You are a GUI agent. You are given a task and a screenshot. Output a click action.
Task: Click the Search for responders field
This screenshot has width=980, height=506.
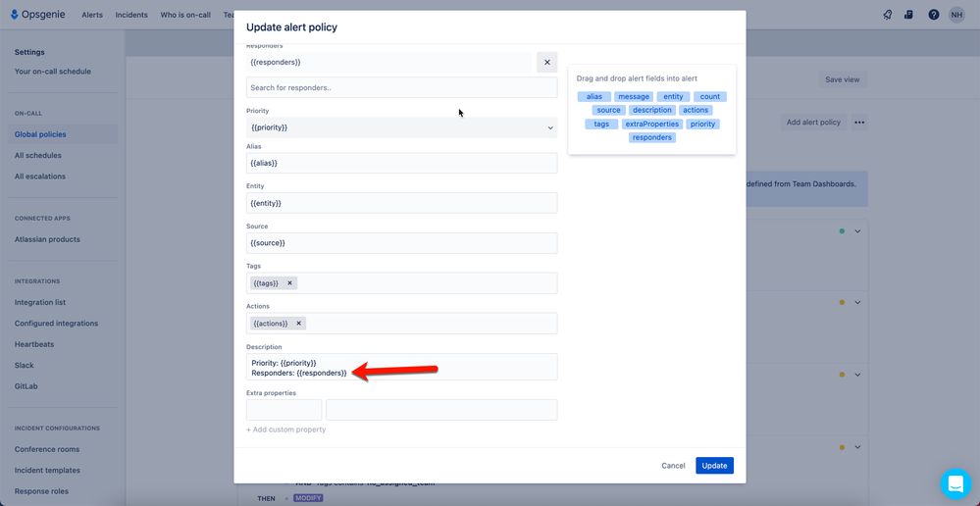(402, 87)
